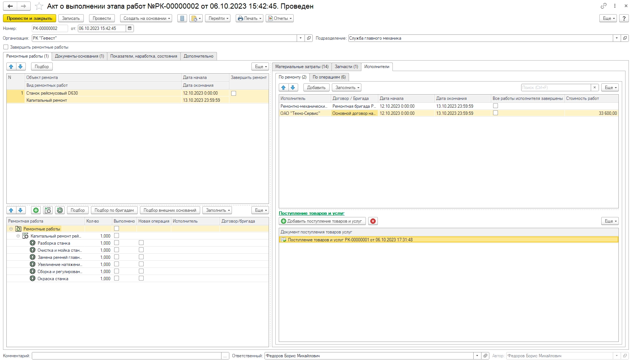The width and height of the screenshot is (636, 364).
Task: Open the calendar picker beside document date
Action: pos(129,28)
